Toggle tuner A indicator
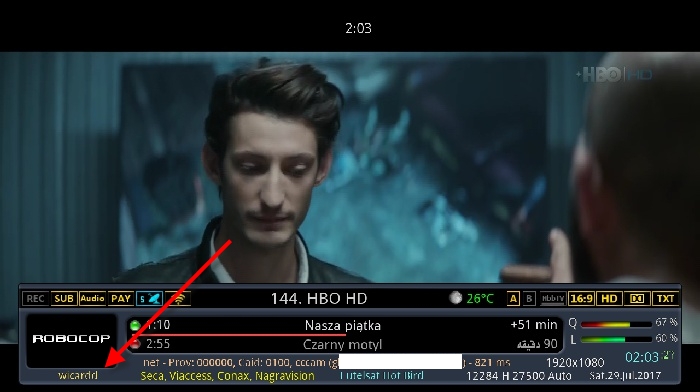The width and height of the screenshot is (700, 392). [513, 299]
